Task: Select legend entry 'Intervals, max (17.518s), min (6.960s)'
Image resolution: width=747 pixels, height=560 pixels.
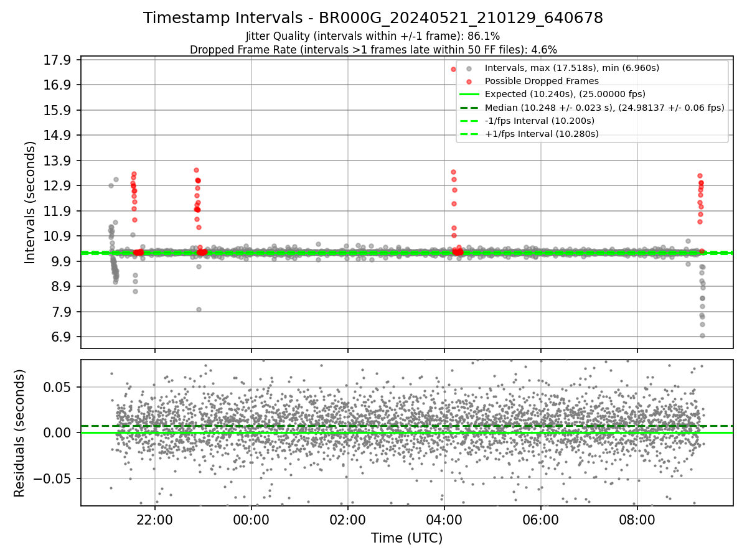Action: [x=572, y=68]
